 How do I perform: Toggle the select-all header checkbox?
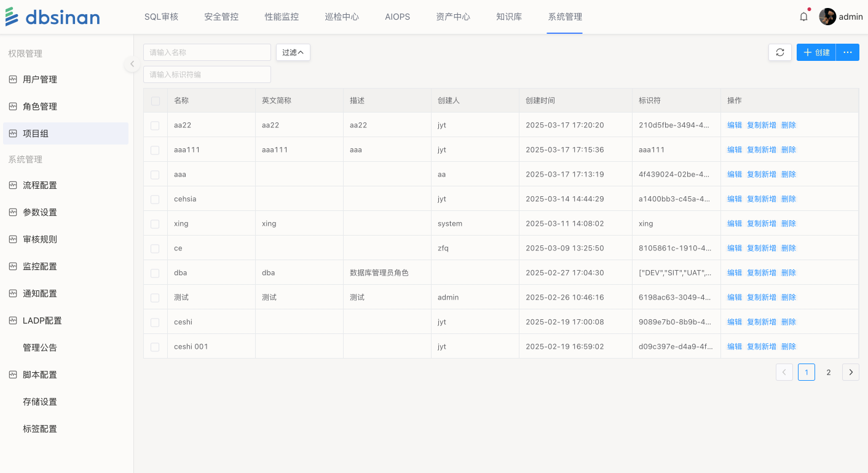click(155, 101)
